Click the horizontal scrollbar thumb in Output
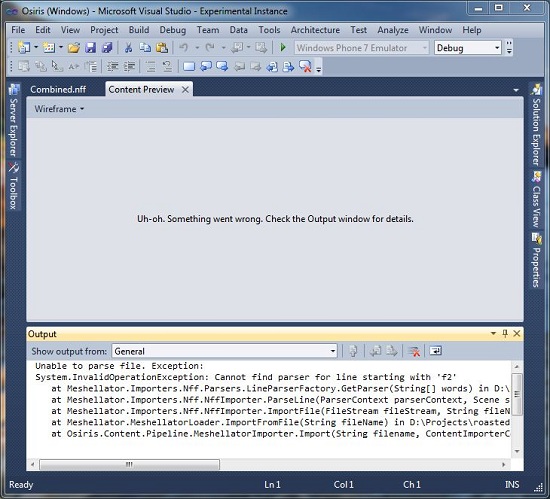This screenshot has height=499, width=550. 129,465
